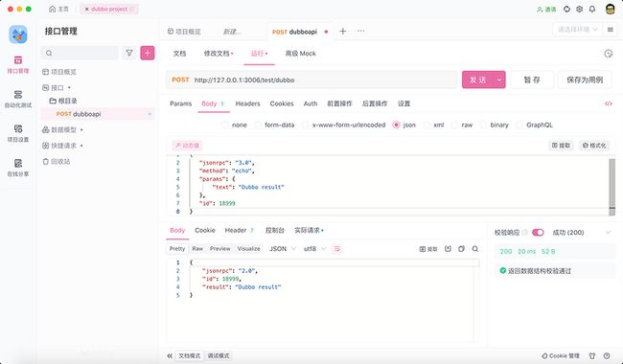The image size is (623, 364).
Task: Open settings gear in title bar
Action: point(579,10)
